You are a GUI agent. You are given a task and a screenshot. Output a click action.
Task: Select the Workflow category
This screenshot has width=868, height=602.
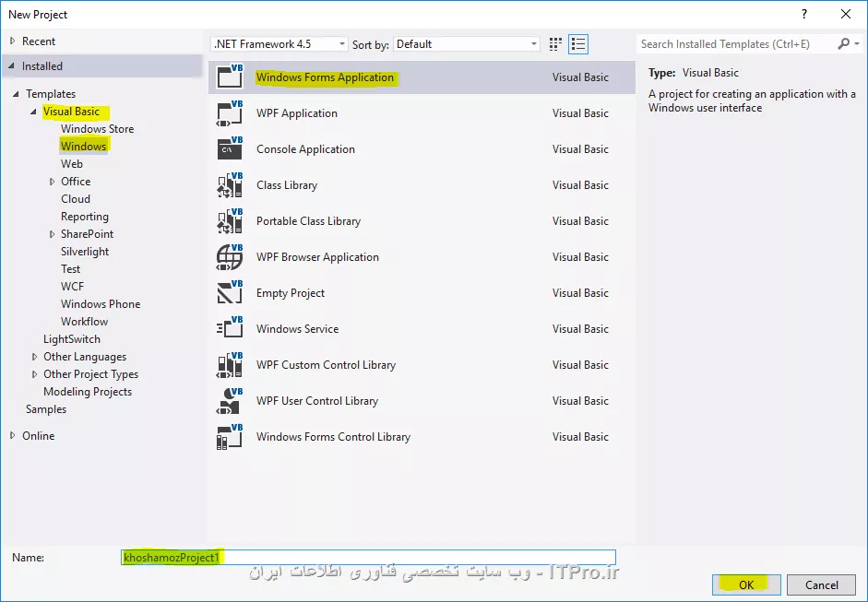[x=84, y=322]
